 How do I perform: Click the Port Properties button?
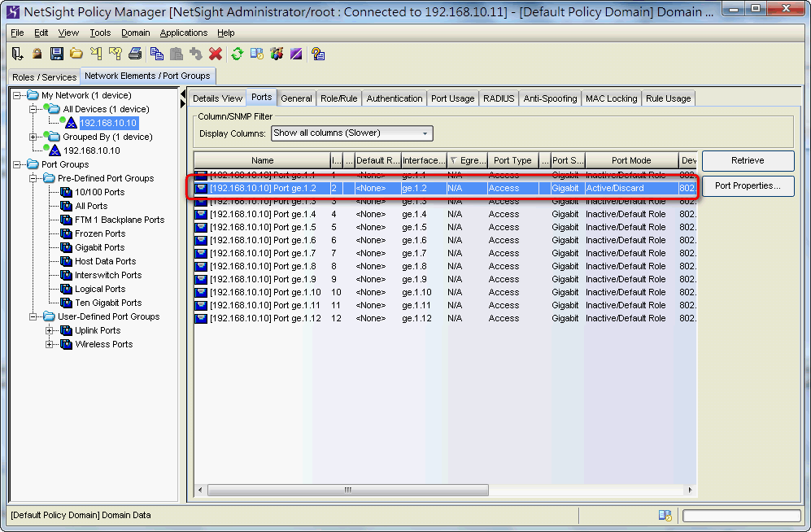click(748, 185)
